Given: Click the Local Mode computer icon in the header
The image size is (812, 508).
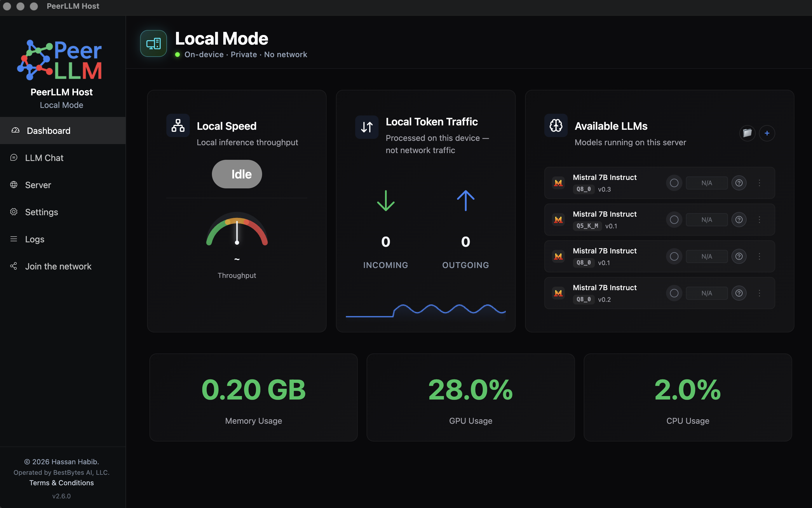Looking at the screenshot, I should tap(154, 44).
